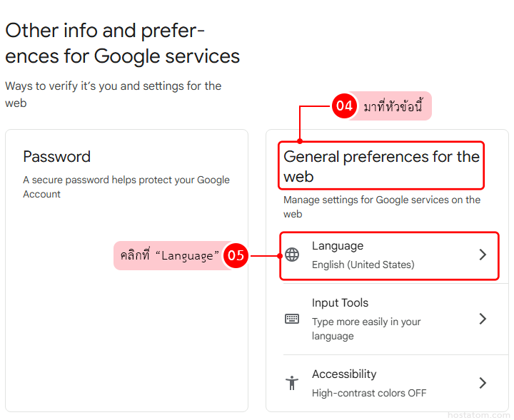
Task: Open the Accessibility label
Action: coord(344,374)
